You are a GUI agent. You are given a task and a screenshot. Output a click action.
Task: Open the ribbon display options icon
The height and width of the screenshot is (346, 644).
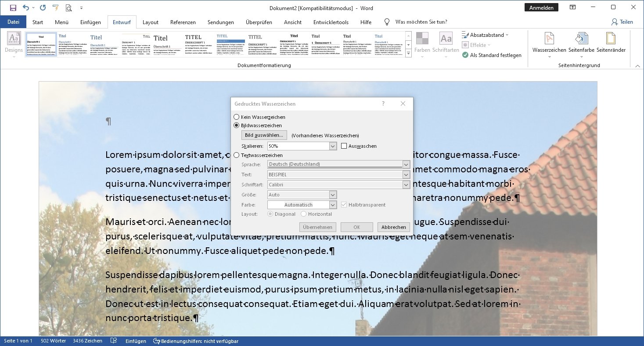(572, 7)
